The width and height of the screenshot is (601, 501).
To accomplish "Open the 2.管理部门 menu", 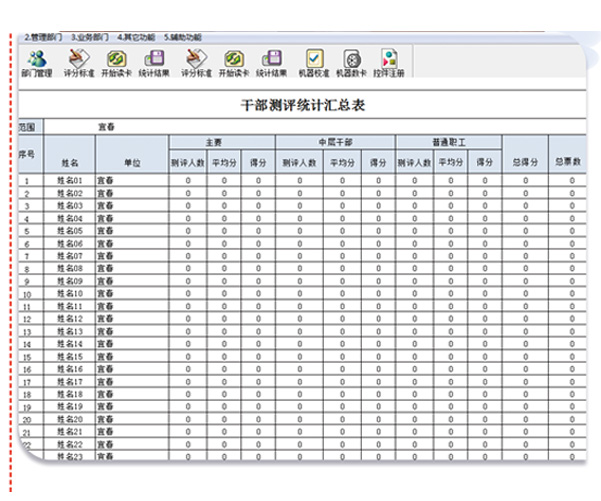I will [x=43, y=37].
